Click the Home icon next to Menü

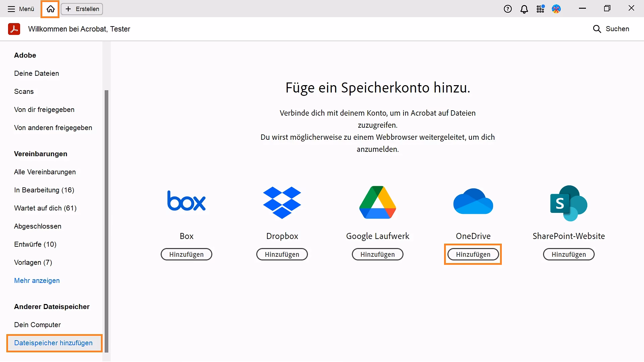(x=50, y=9)
